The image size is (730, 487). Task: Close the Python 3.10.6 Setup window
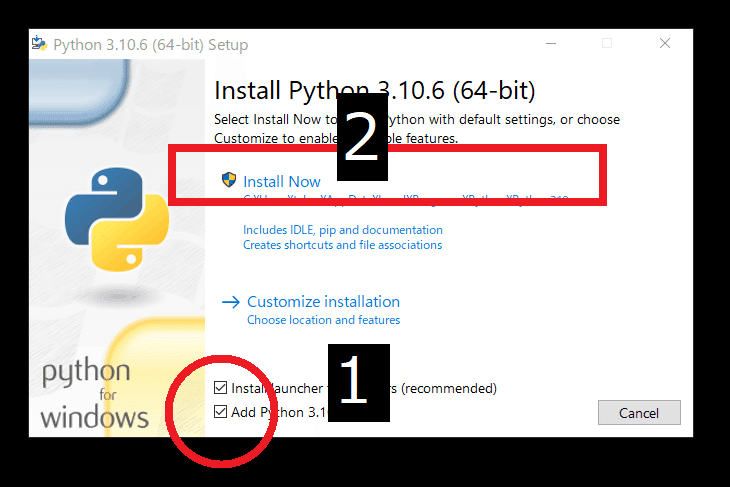tap(665, 43)
